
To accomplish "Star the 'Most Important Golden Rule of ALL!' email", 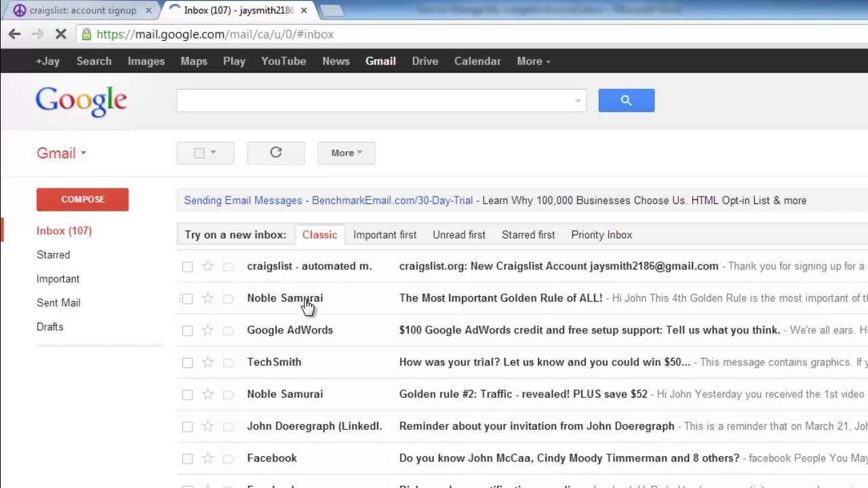I will tap(208, 298).
